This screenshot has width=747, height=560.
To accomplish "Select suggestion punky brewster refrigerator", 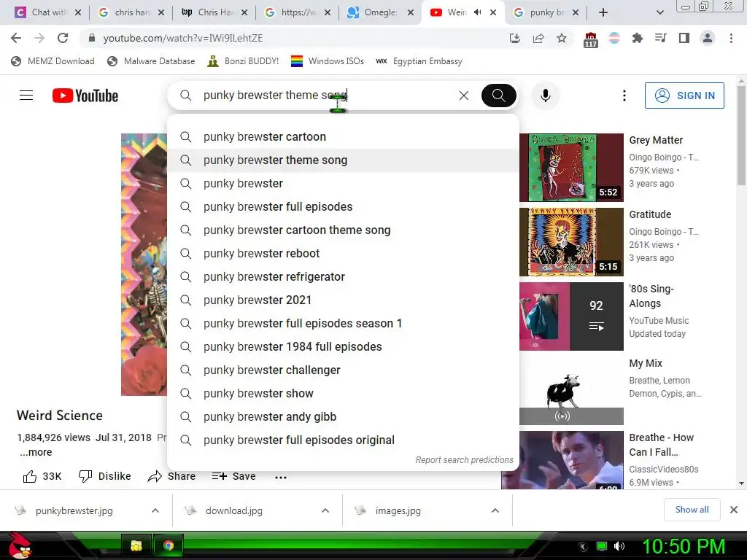I will (x=343, y=276).
